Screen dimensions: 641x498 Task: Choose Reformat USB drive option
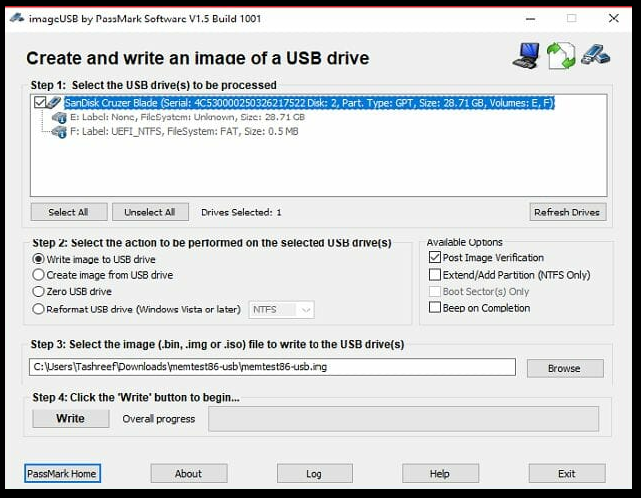(137, 309)
